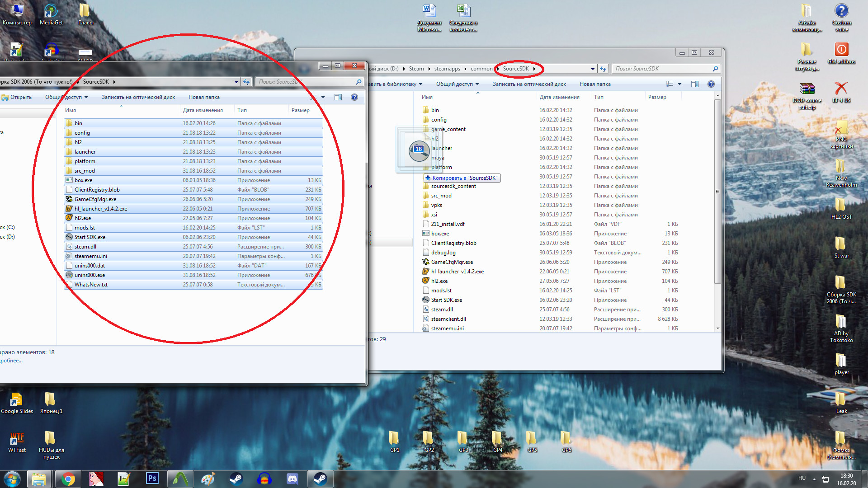Click 'Открыть' button in left Explorer toolbar
The height and width of the screenshot is (488, 868).
(17, 97)
